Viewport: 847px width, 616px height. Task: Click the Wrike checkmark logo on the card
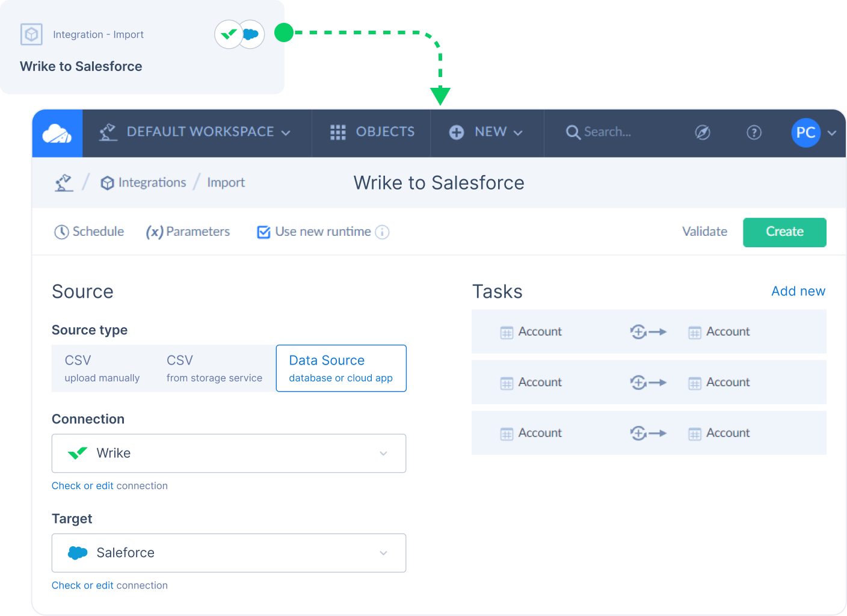pyautogui.click(x=229, y=34)
